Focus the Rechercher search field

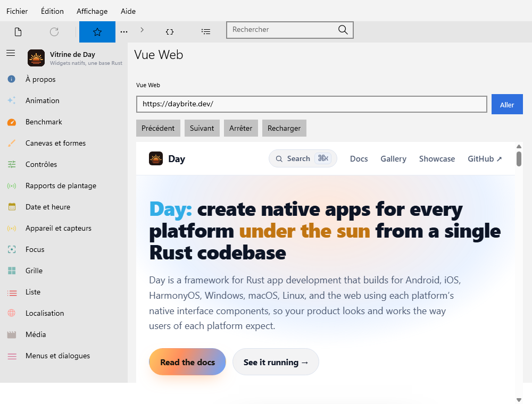coord(290,30)
